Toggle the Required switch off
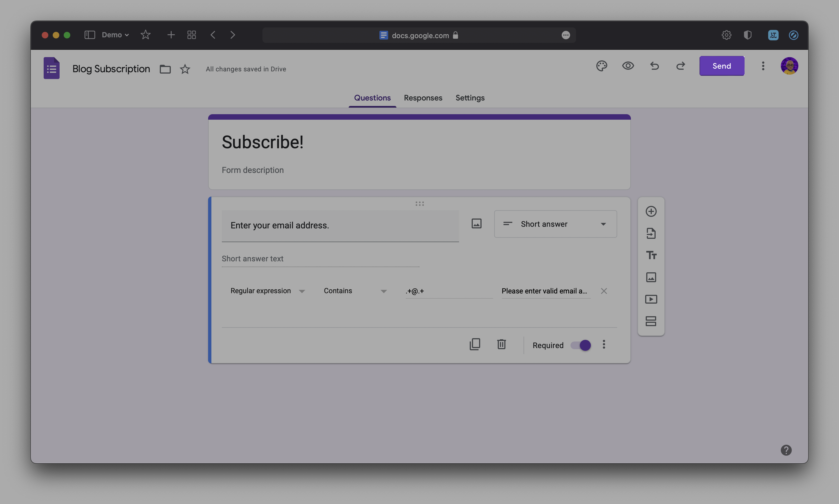The width and height of the screenshot is (839, 504). (580, 345)
